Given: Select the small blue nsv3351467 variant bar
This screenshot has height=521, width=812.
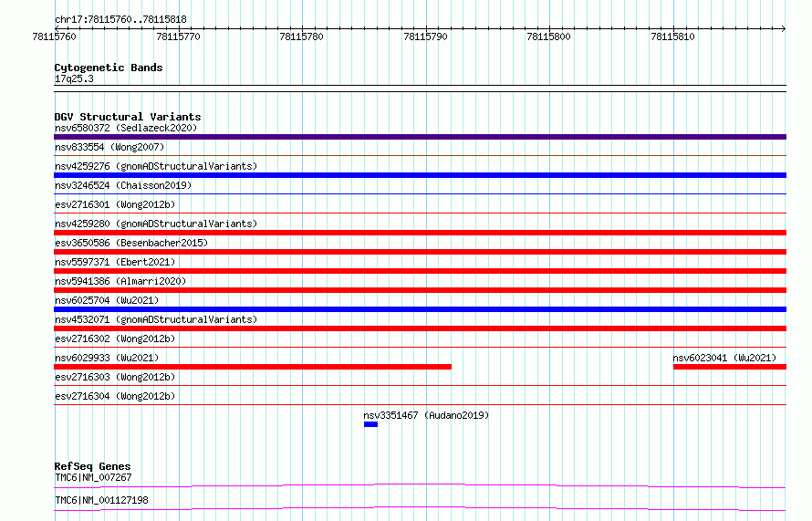Looking at the screenshot, I should click(x=370, y=424).
